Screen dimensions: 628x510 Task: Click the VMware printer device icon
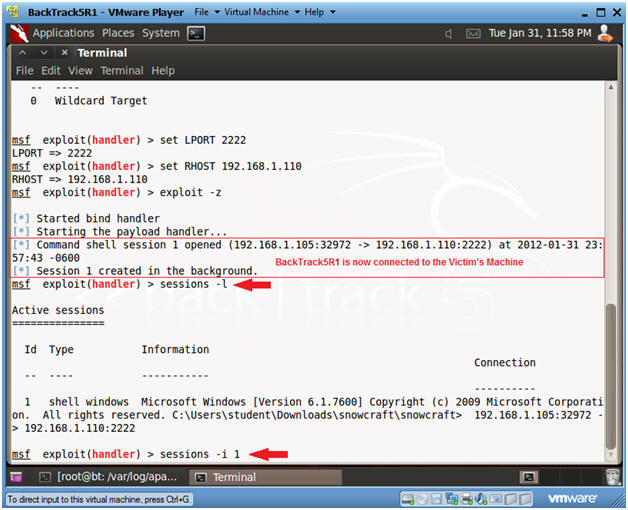click(466, 499)
